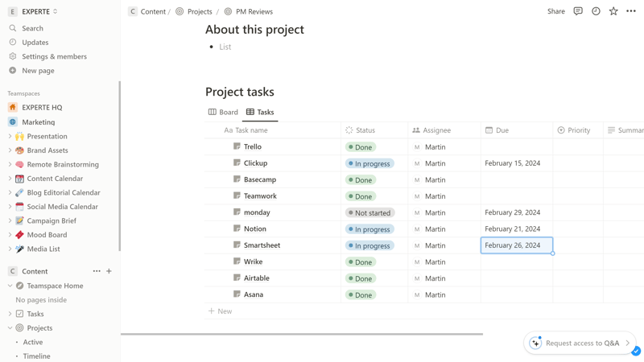The width and height of the screenshot is (644, 362).
Task: Open the EXPERTE HQ teamspace
Action: pyautogui.click(x=42, y=107)
